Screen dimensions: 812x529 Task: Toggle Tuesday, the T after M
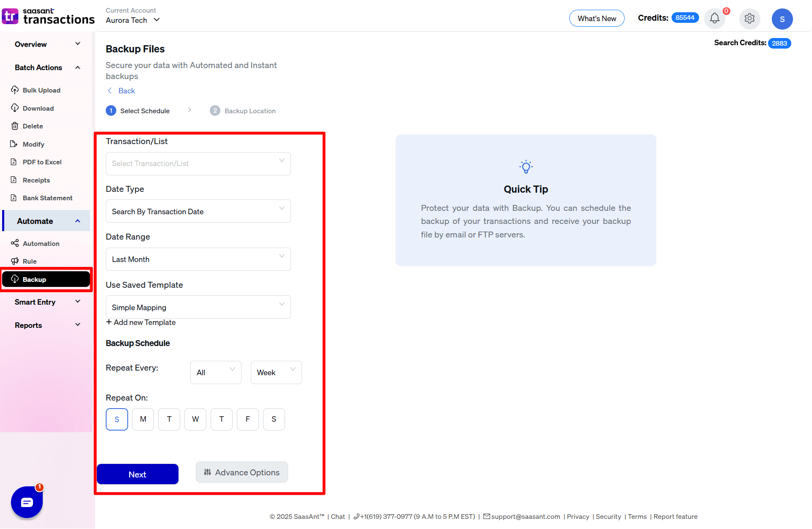[x=169, y=419]
